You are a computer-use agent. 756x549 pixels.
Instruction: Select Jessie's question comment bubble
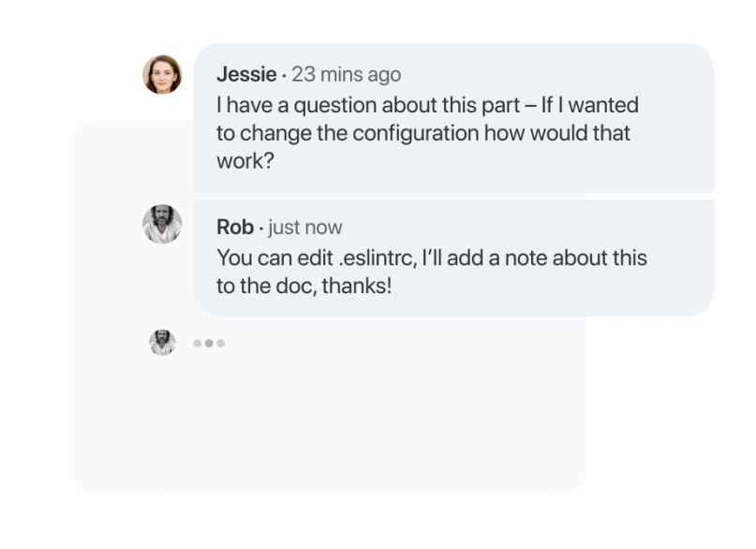click(x=453, y=118)
